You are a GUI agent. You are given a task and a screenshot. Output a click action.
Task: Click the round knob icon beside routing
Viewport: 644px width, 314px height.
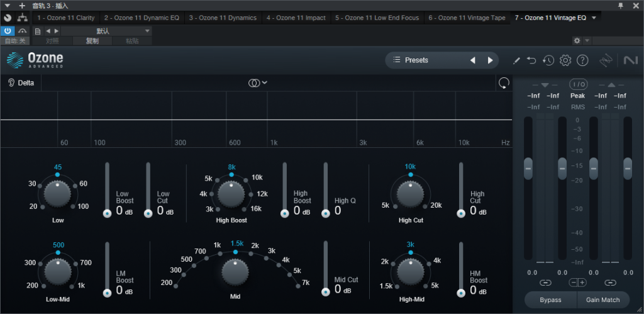[x=8, y=18]
